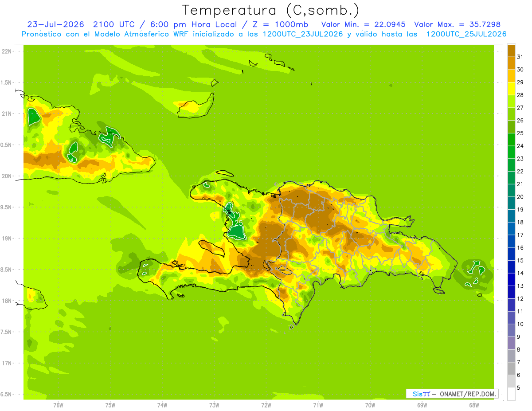Click the blue swatch between 16 and 17
Screen dimensions: 532x411
click(x=511, y=241)
